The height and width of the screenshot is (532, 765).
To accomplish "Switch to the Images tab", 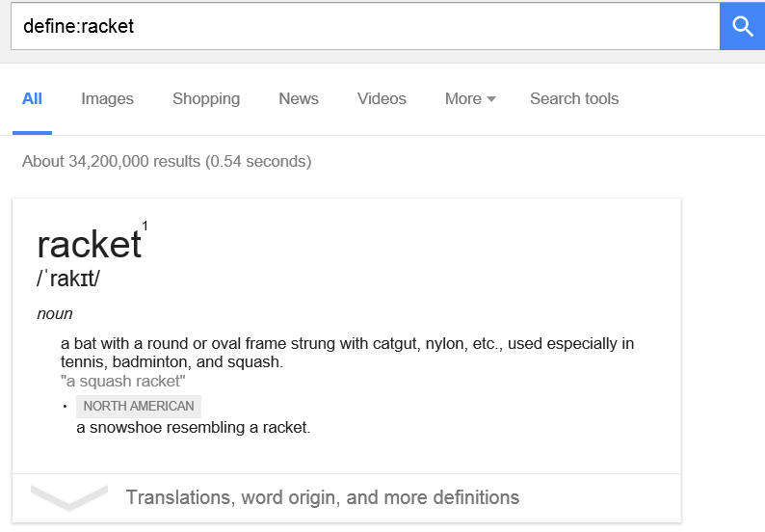I will (x=107, y=99).
